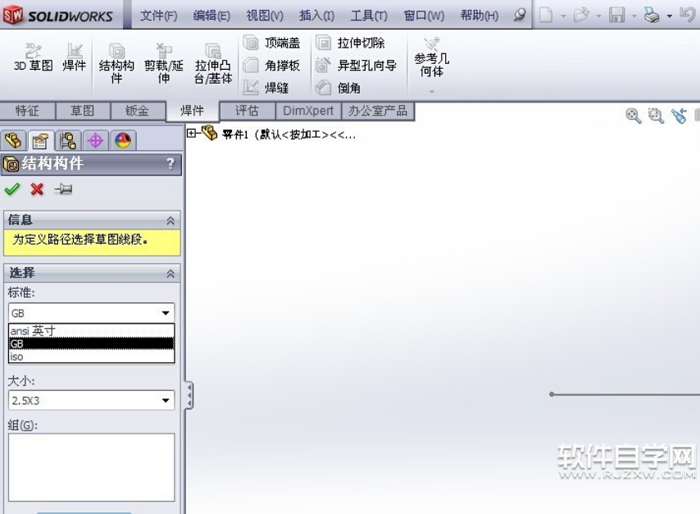
Task: Switch to the 评估 tab
Action: 247,111
